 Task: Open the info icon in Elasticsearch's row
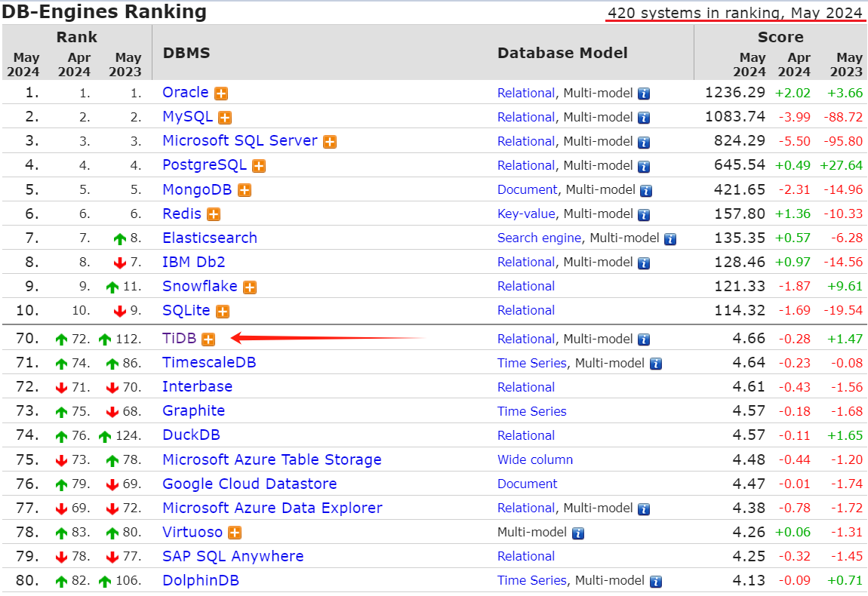pos(669,239)
